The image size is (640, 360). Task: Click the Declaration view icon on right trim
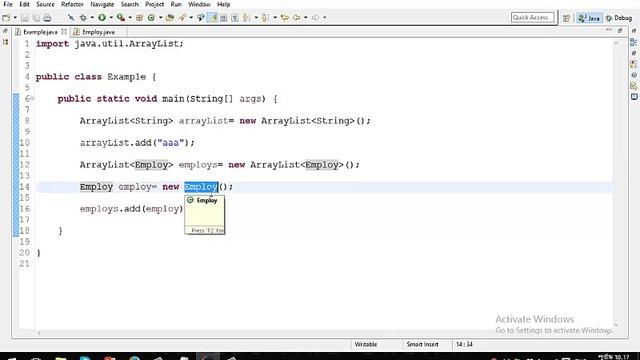(x=634, y=86)
